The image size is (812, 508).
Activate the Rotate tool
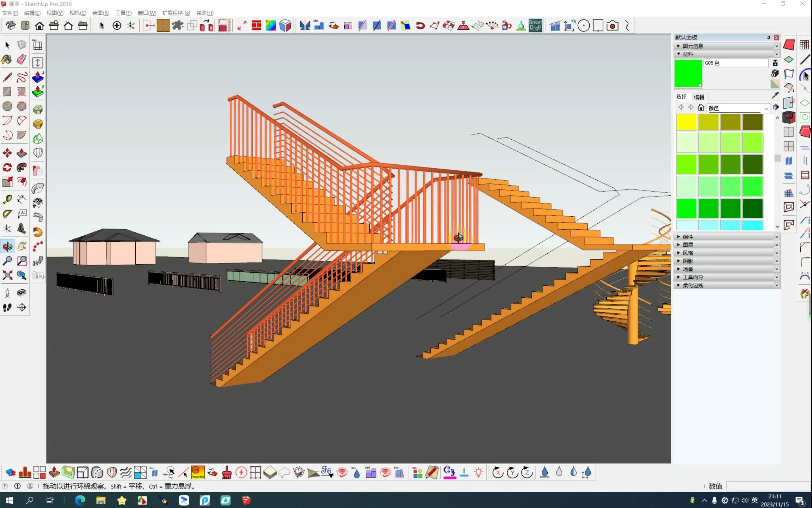[7, 167]
